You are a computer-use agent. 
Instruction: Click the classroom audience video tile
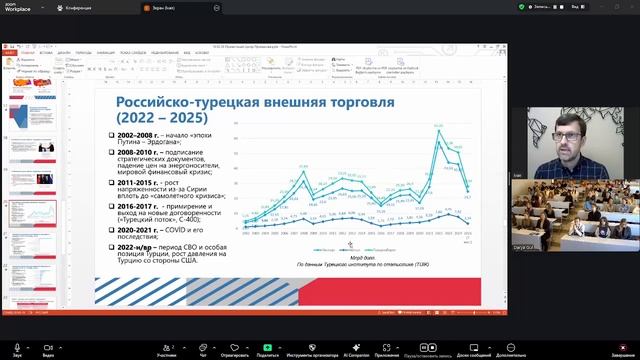pyautogui.click(x=576, y=215)
